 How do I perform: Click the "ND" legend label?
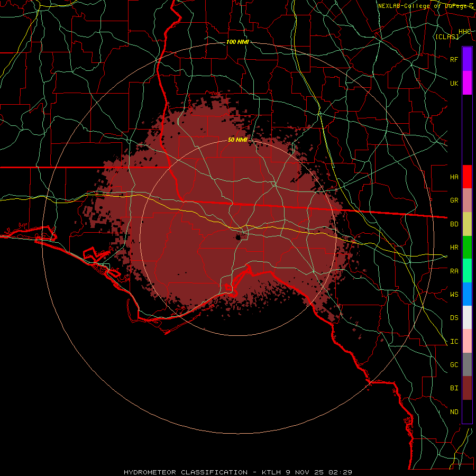click(454, 412)
